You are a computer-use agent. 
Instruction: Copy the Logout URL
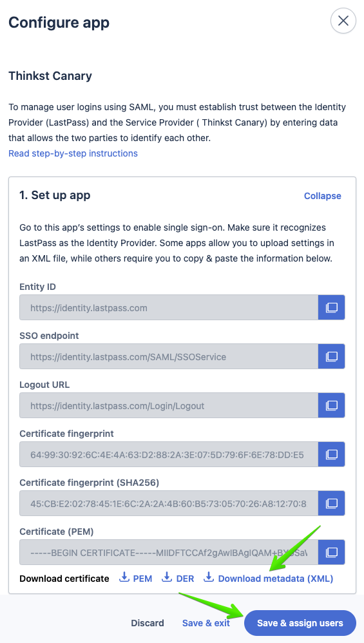(x=331, y=405)
